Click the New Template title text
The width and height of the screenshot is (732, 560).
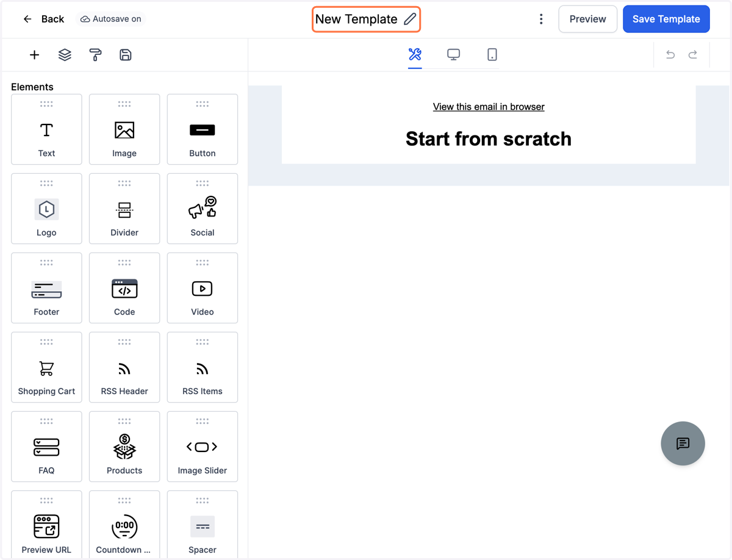(356, 19)
